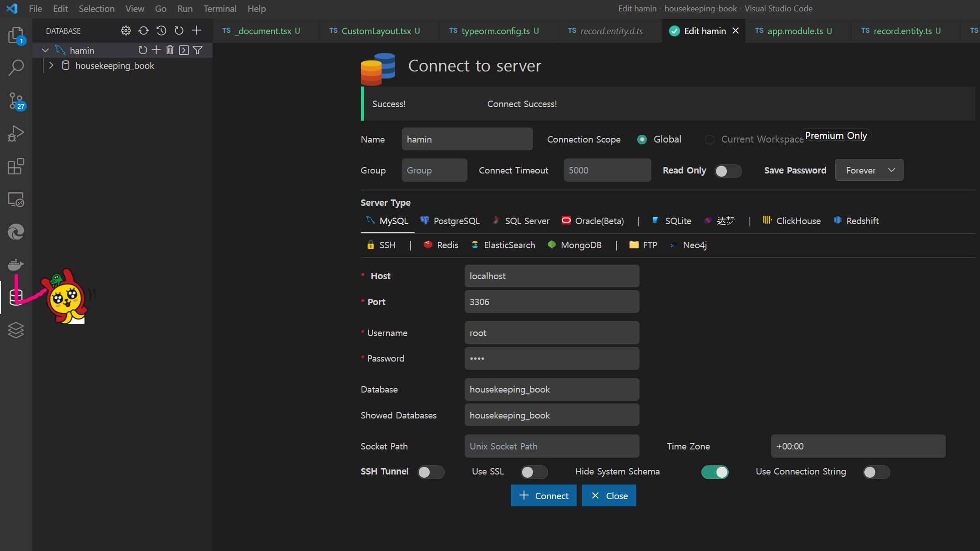Delete the hamin connection trash icon
The image size is (980, 551).
pos(170,50)
